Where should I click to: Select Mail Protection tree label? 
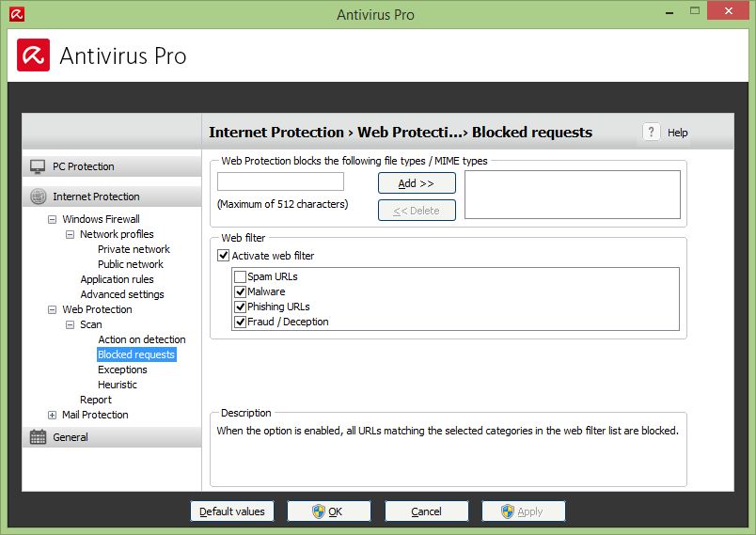tap(95, 415)
